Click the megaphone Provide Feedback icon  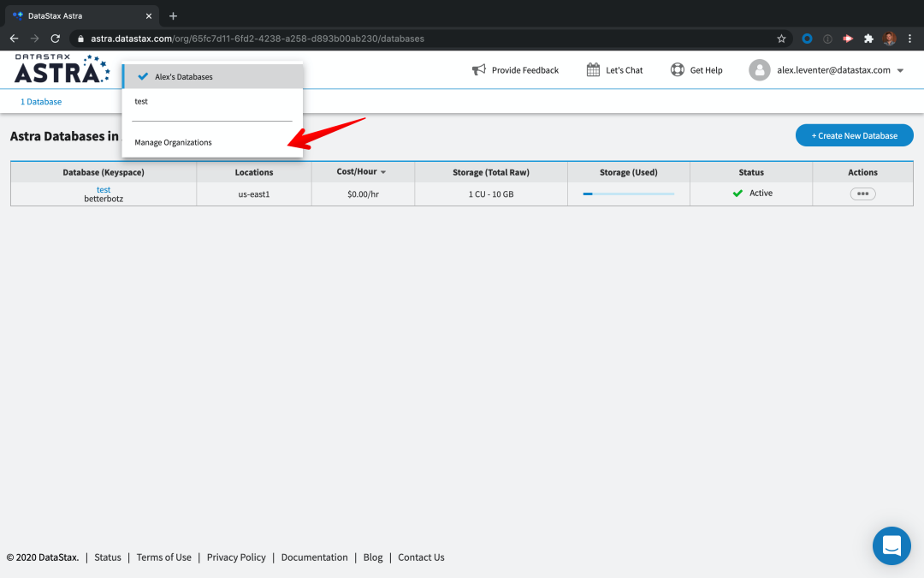[x=478, y=70]
